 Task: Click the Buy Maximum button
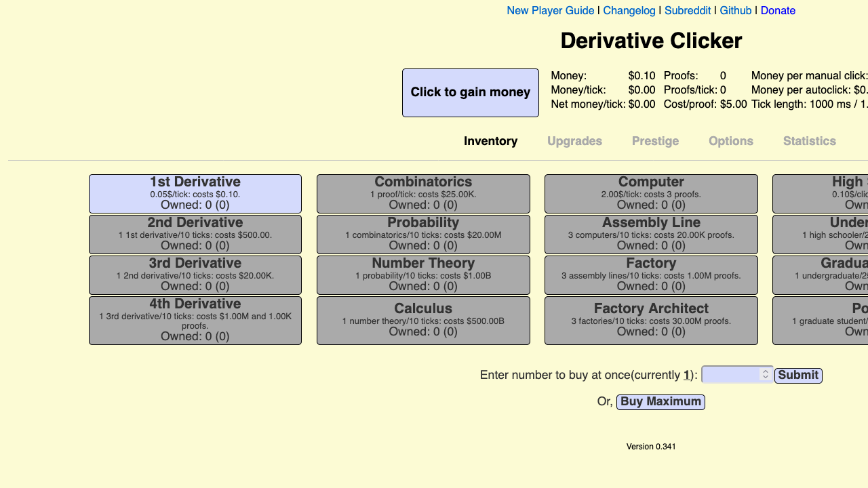660,402
